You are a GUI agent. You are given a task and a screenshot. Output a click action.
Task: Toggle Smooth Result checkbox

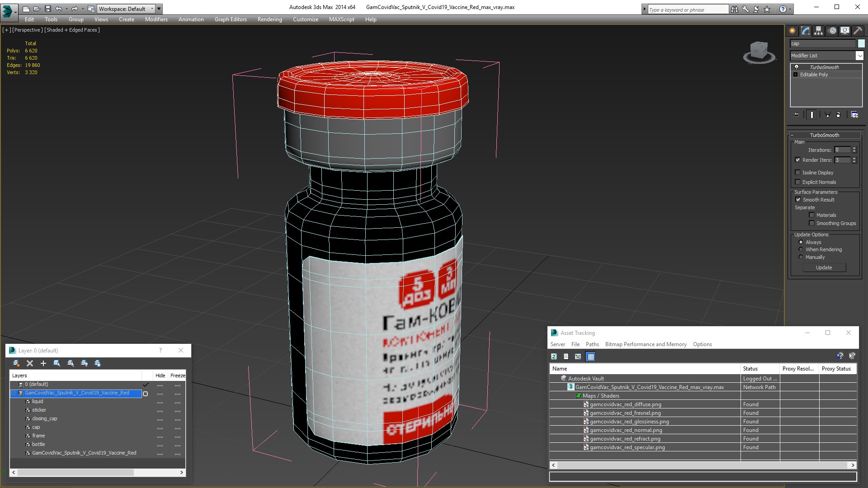[x=798, y=200]
